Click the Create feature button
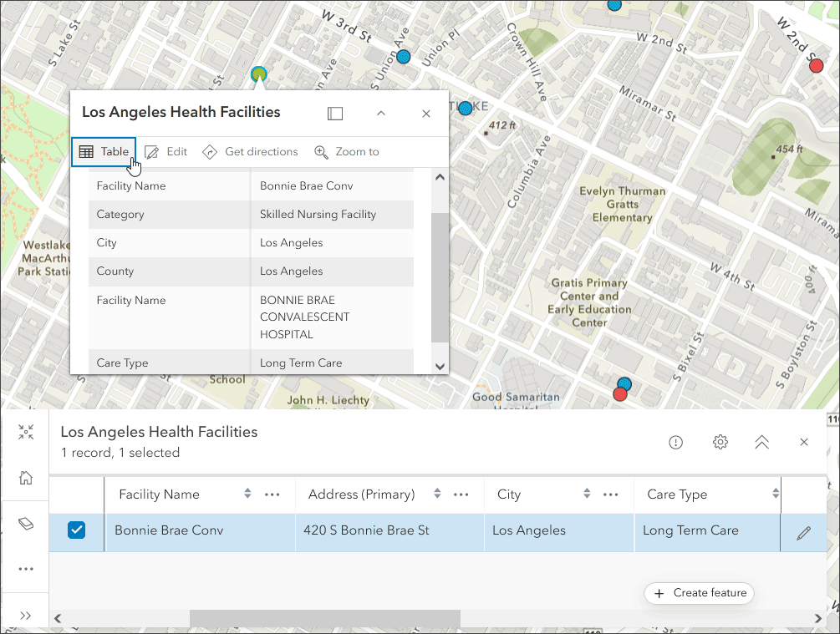 coord(700,593)
